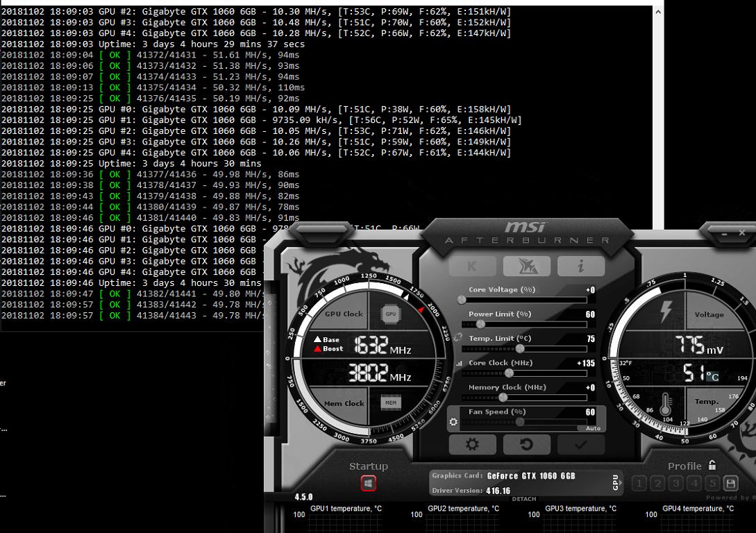Click the DETACH label under card info
Image resolution: width=756 pixels, height=533 pixels.
[x=524, y=499]
